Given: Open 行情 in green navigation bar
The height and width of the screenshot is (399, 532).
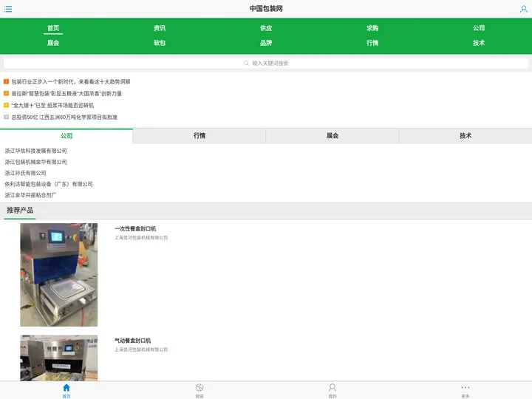Looking at the screenshot, I should [372, 43].
